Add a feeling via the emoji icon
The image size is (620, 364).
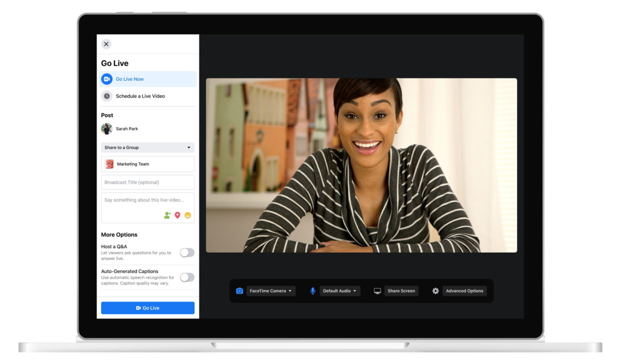[x=187, y=215]
